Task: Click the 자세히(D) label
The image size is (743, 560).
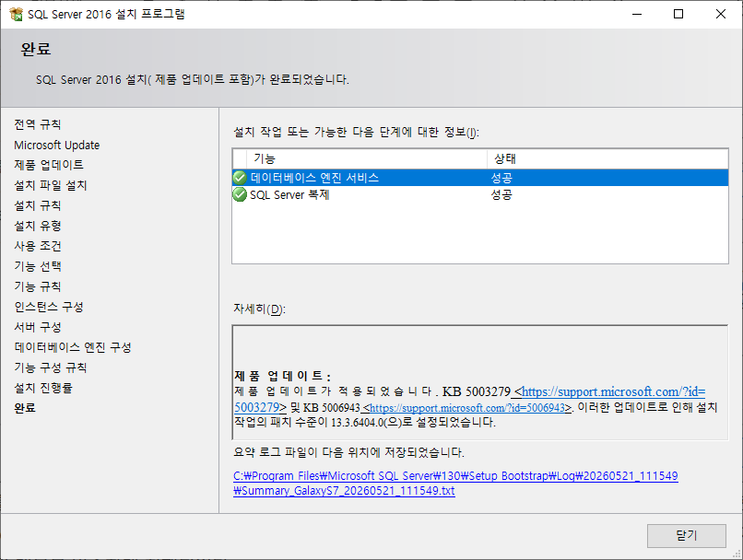Action: click(259, 309)
